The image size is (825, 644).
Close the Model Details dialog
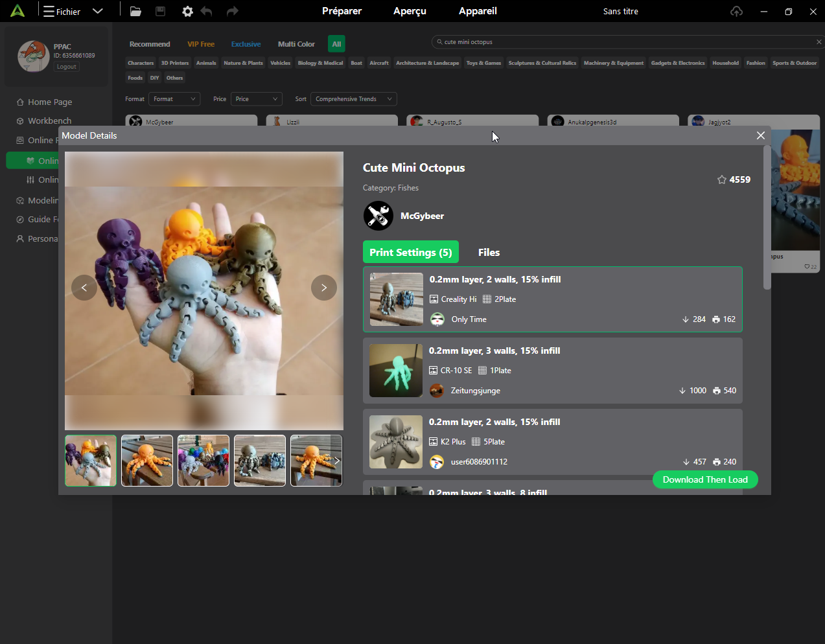coord(761,135)
